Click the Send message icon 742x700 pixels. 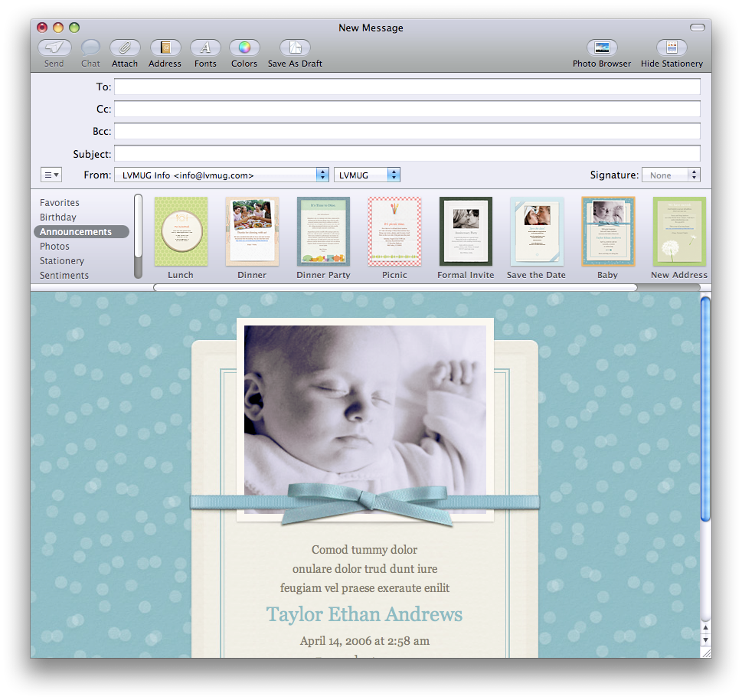(x=54, y=46)
